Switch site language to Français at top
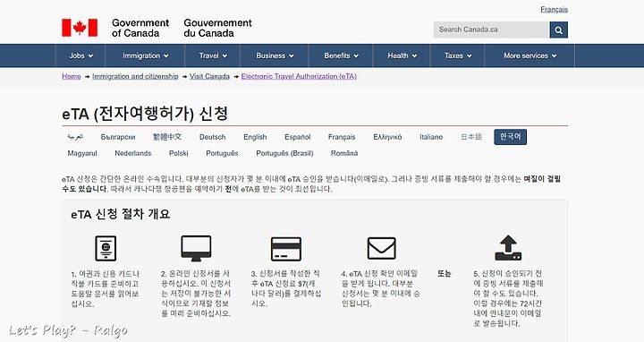This screenshot has height=342, width=644. tap(554, 10)
